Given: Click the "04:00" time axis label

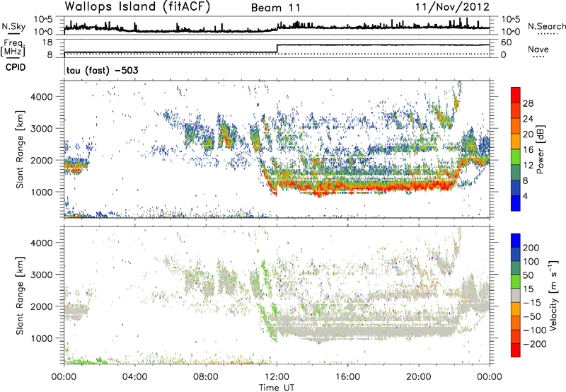Looking at the screenshot, I should pyautogui.click(x=135, y=377).
